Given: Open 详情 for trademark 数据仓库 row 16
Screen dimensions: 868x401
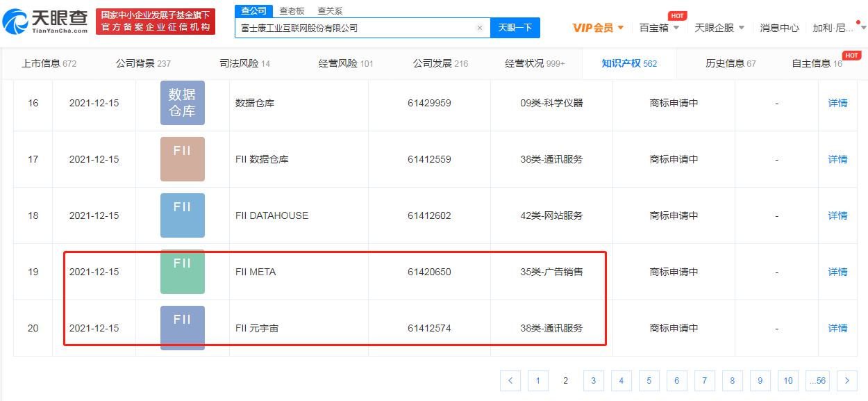Looking at the screenshot, I should [x=837, y=103].
